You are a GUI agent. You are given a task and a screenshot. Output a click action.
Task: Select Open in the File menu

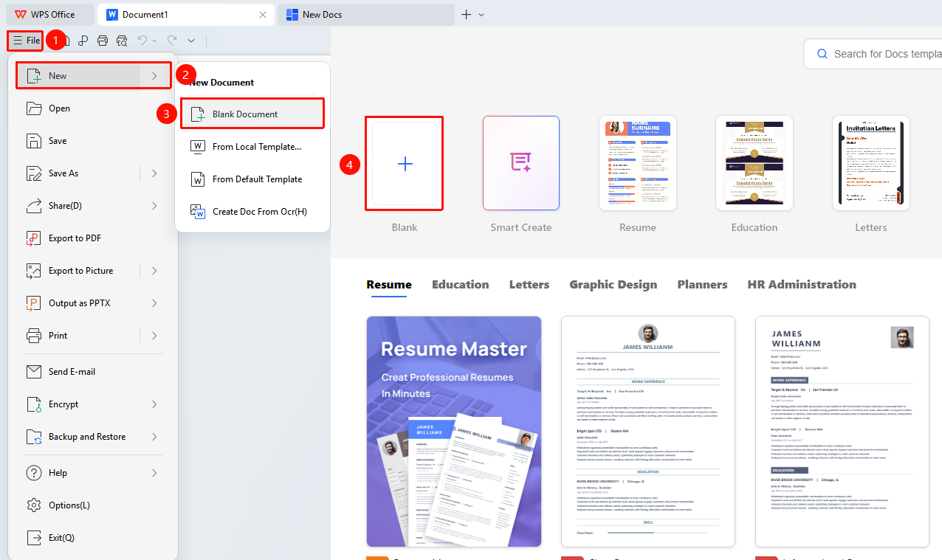93,108
